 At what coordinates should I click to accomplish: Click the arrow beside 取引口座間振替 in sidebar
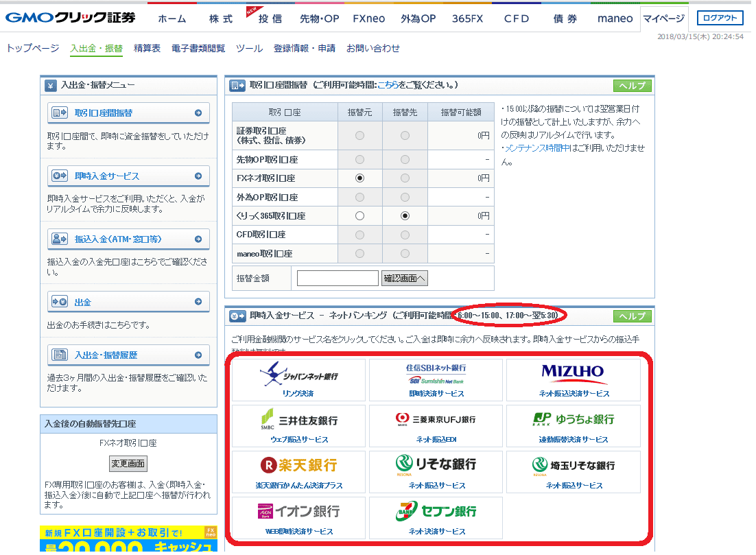click(198, 113)
